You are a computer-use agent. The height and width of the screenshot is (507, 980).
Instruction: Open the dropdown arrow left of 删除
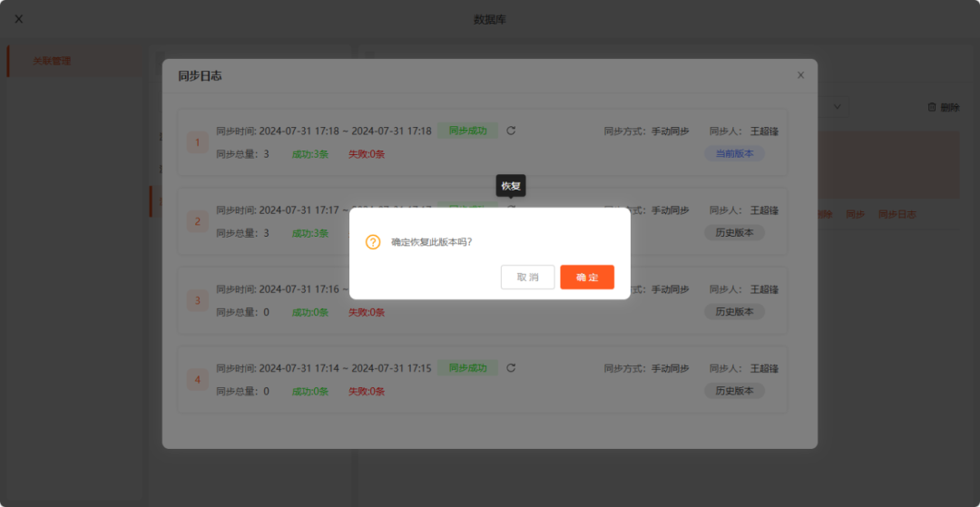pos(838,107)
